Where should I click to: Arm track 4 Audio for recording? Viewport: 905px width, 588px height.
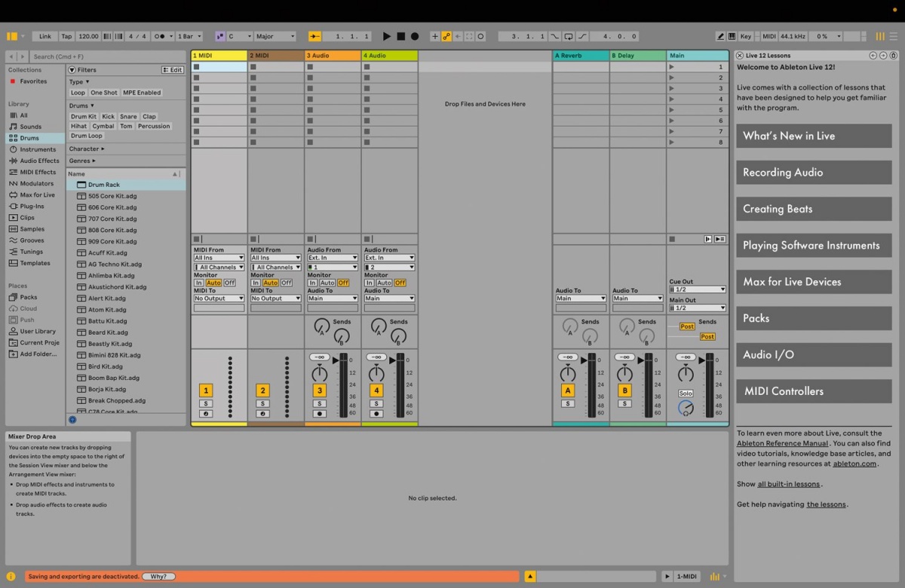coord(376,414)
